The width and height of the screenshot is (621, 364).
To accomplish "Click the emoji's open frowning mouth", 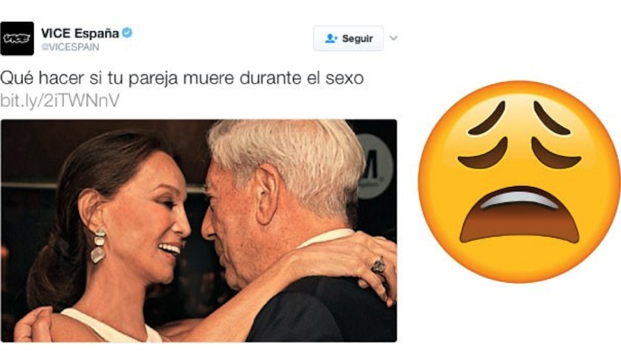I will (x=519, y=216).
